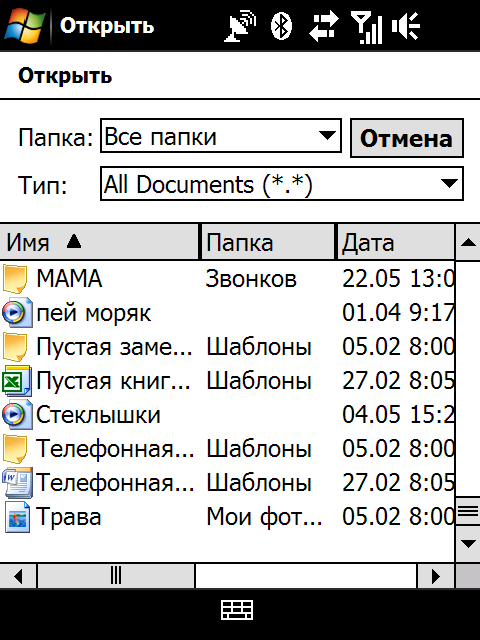This screenshot has width=480, height=640.
Task: Click the Отмена button
Action: point(407,138)
